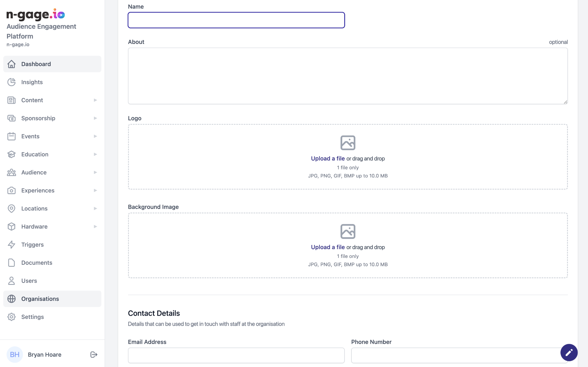
Task: Click the BH user avatar
Action: [15, 355]
